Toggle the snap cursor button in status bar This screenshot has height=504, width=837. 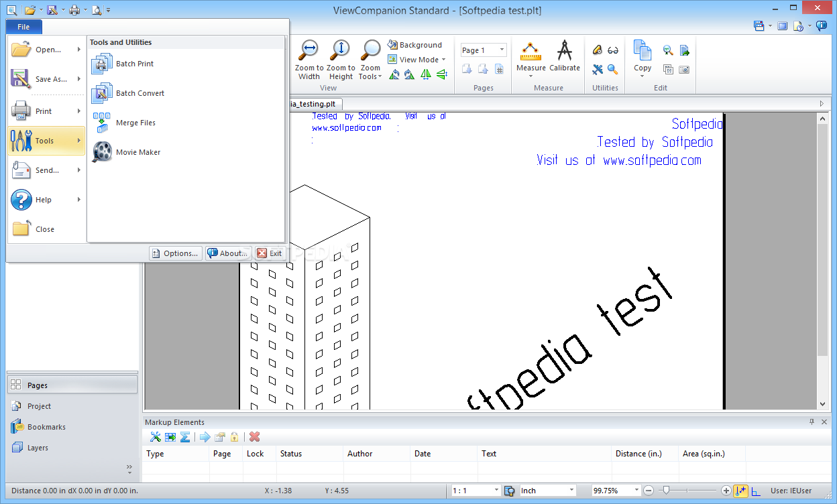(740, 491)
